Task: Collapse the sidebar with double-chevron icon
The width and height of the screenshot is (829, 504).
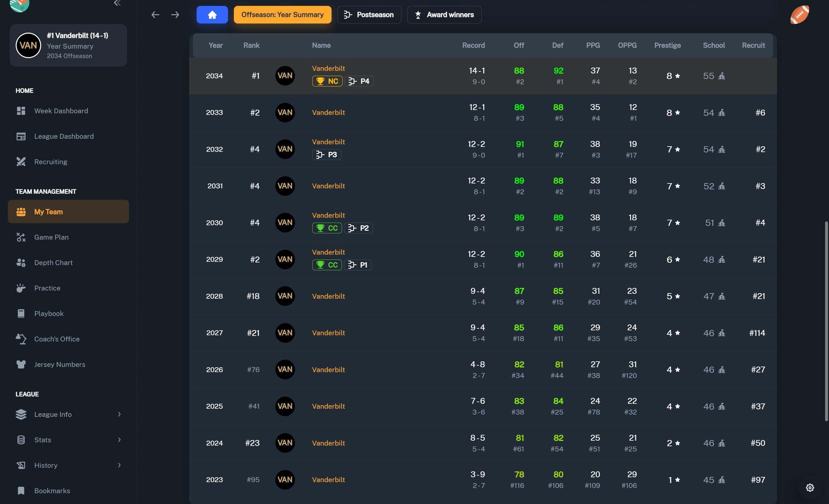Action: (x=117, y=3)
